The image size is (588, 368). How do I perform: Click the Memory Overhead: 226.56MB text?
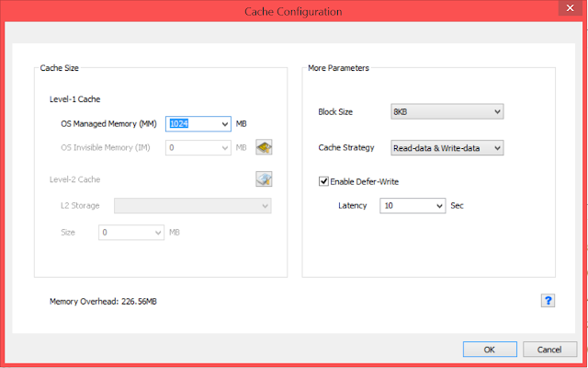[x=103, y=302]
